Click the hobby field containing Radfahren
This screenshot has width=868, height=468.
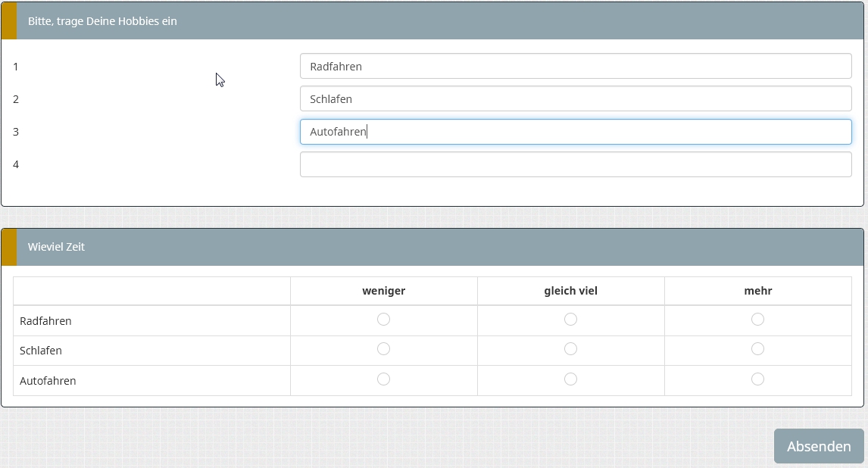tap(576, 67)
